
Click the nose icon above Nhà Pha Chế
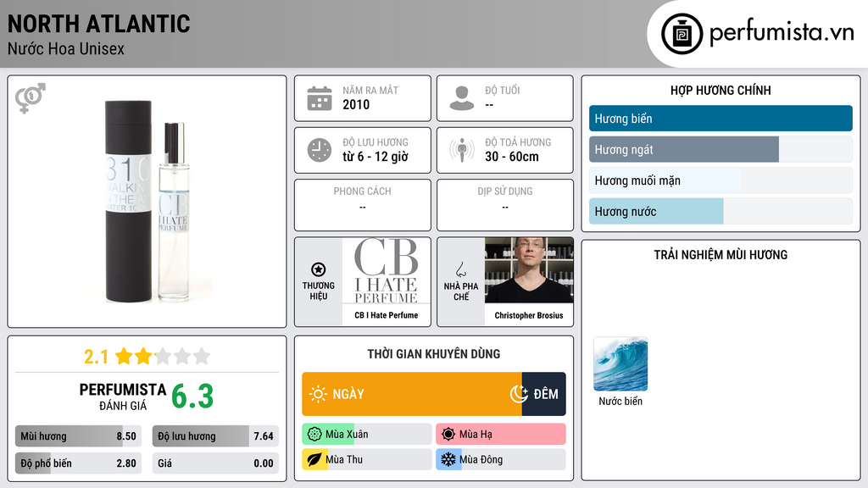point(460,269)
